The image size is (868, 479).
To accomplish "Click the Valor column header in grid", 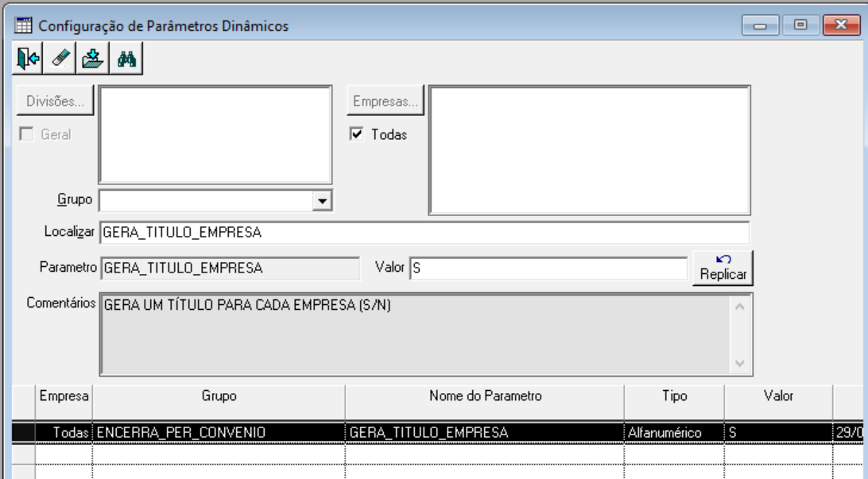I will [x=778, y=402].
